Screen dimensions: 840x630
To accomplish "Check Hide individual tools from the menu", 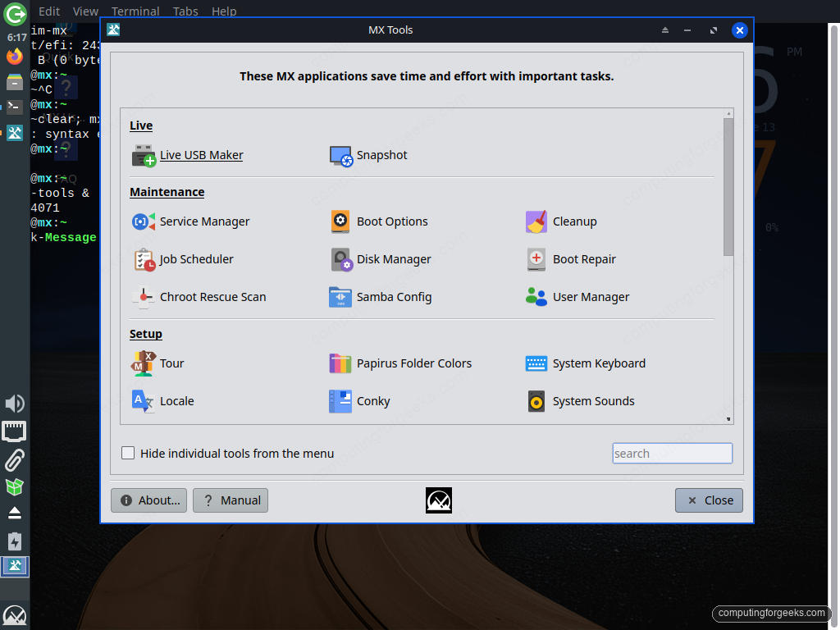I will (128, 453).
